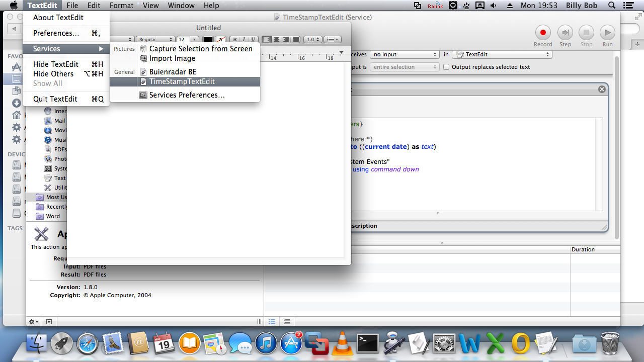Image resolution: width=644 pixels, height=362 pixels.
Task: Click the Ralink wireless menu bar icon
Action: [435, 6]
